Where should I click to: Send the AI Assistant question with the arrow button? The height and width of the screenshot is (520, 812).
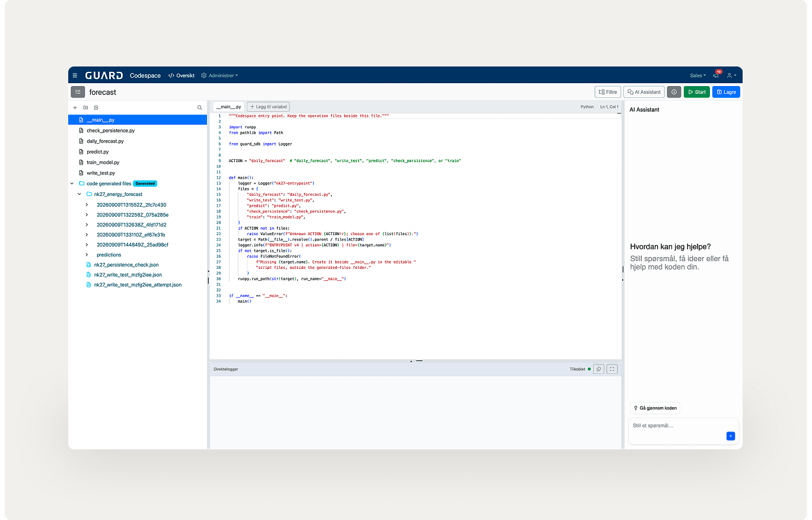coord(731,436)
